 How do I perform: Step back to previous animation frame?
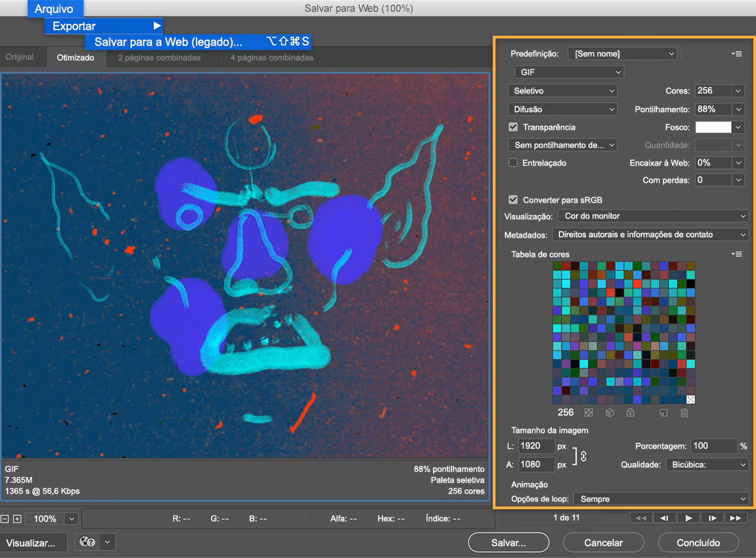[664, 518]
